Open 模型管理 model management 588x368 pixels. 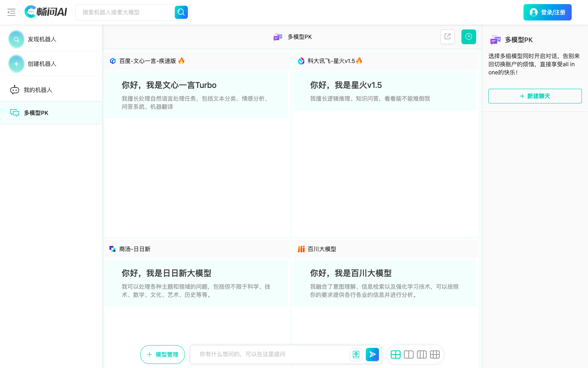[x=163, y=355]
